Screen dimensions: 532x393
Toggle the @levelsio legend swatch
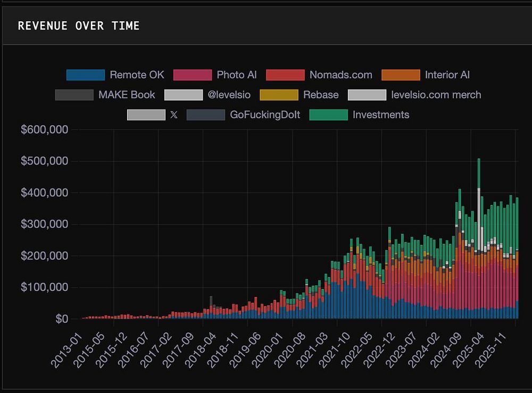184,95
